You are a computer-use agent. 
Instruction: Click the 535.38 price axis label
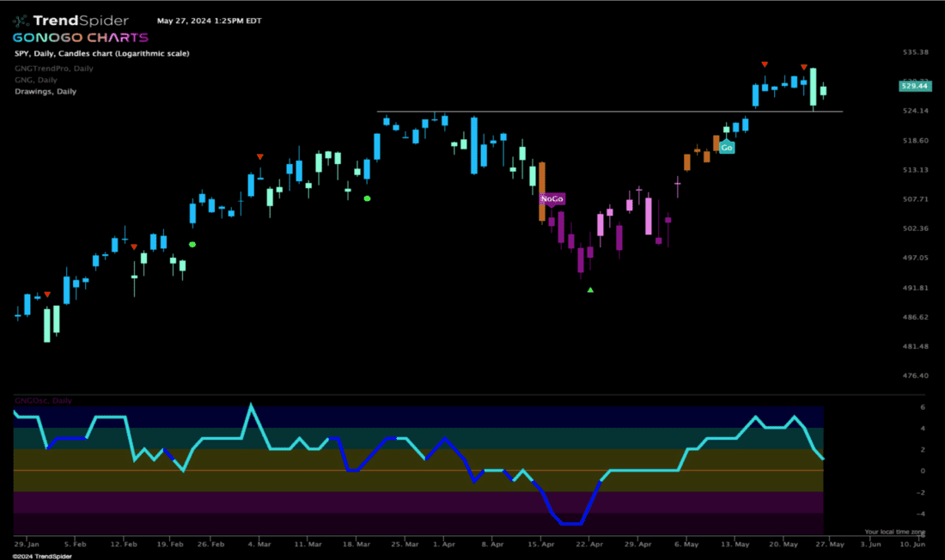pos(916,52)
